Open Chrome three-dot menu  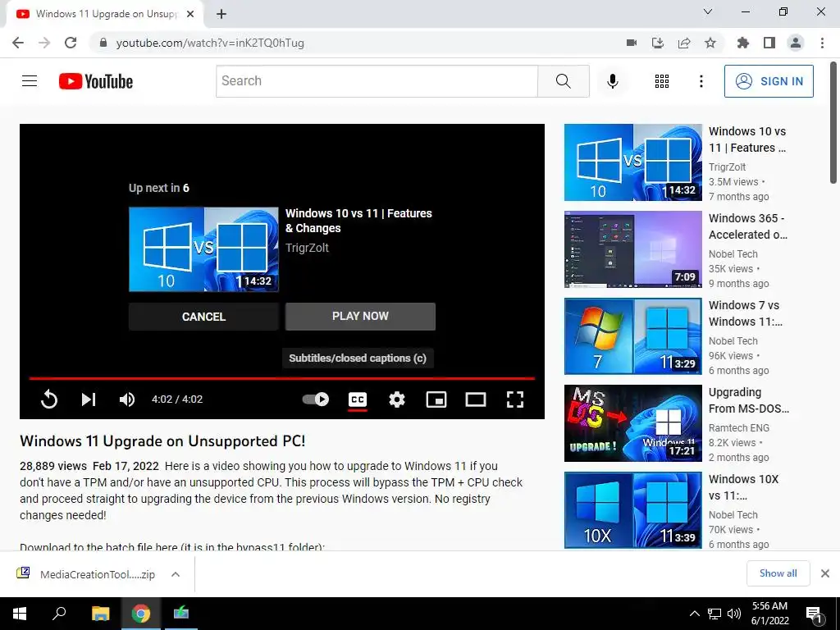(822, 43)
